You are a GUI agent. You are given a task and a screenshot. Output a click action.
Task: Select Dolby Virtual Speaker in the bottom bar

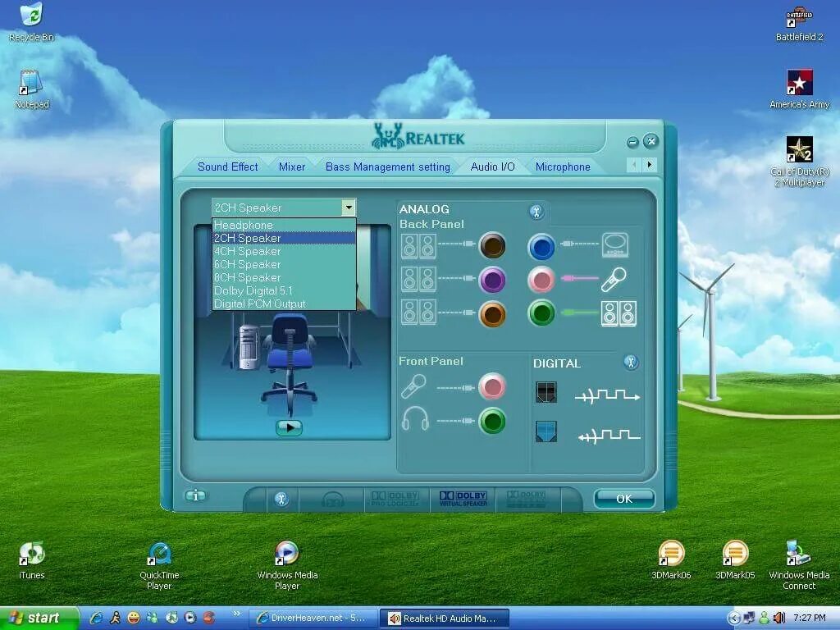pos(463,499)
